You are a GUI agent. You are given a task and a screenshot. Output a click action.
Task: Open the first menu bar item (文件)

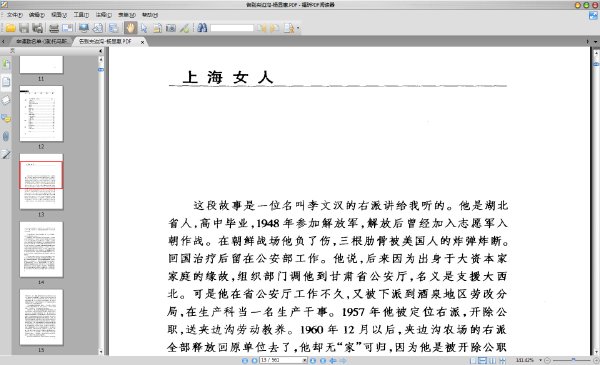15,15
